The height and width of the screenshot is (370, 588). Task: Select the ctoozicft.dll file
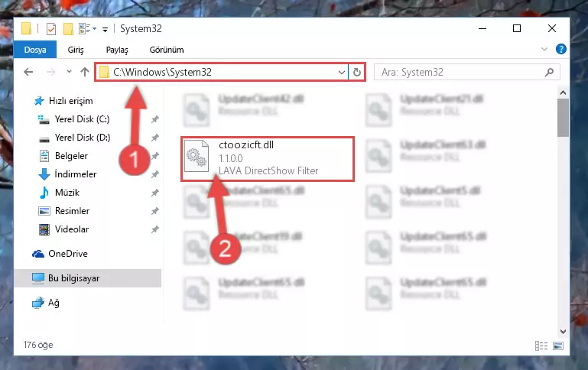268,159
